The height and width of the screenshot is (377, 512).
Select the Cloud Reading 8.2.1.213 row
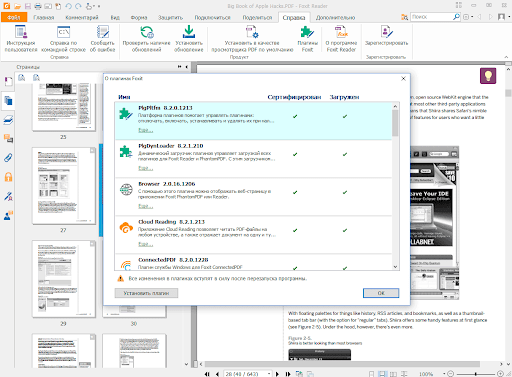[253, 235]
